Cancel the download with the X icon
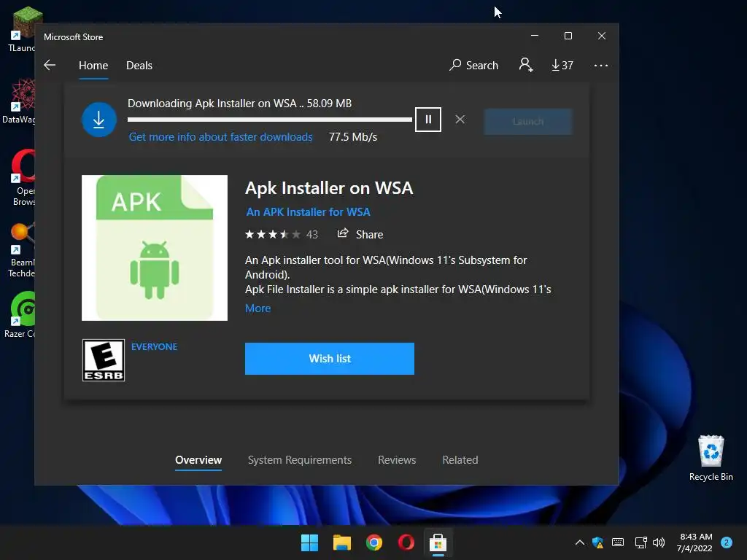Screen dimensions: 747x560 (x=460, y=120)
